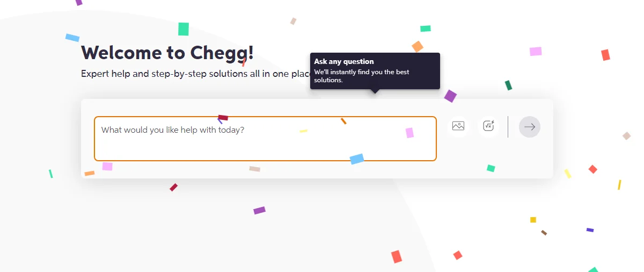Submit question with the arrow button

click(x=530, y=127)
